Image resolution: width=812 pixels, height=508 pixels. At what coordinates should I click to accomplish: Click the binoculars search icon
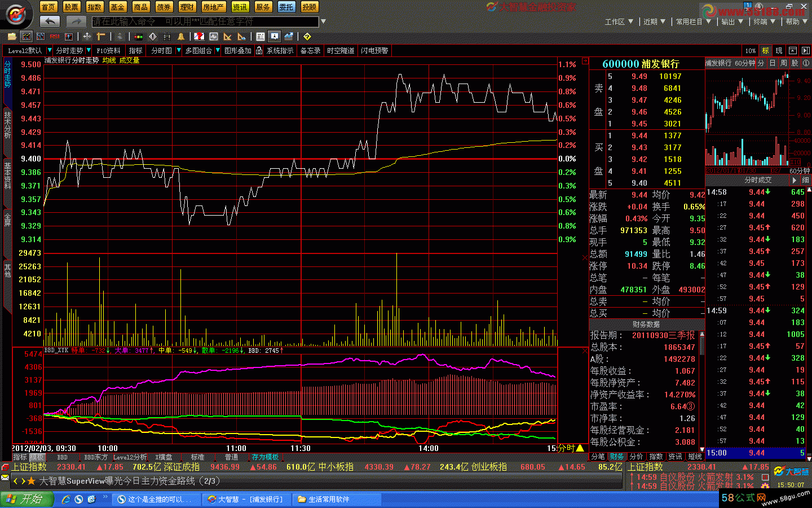tap(167, 37)
